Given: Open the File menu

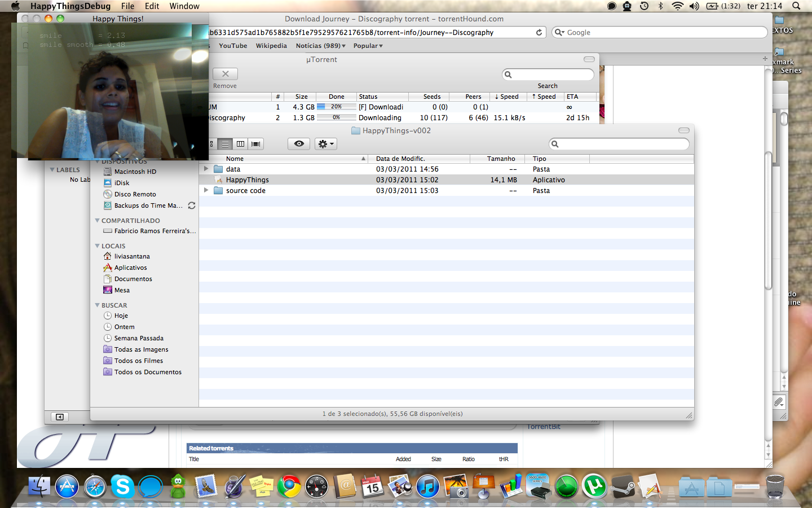Looking at the screenshot, I should tap(128, 6).
